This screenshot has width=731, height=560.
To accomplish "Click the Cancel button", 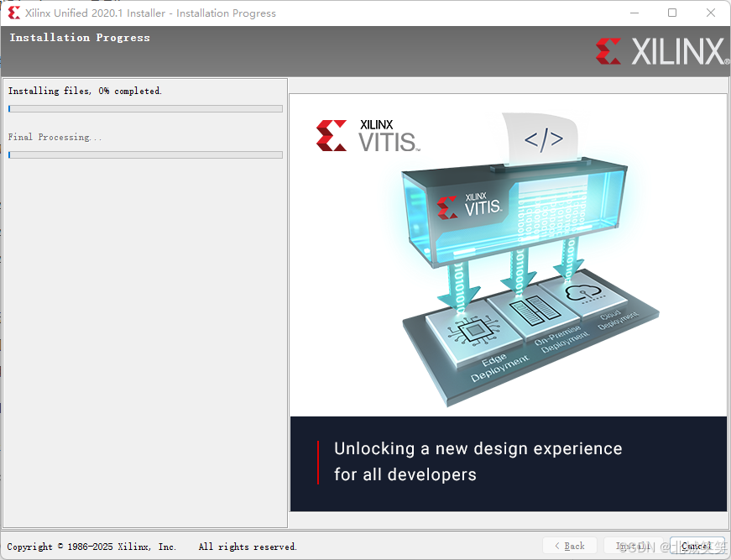I will [697, 546].
